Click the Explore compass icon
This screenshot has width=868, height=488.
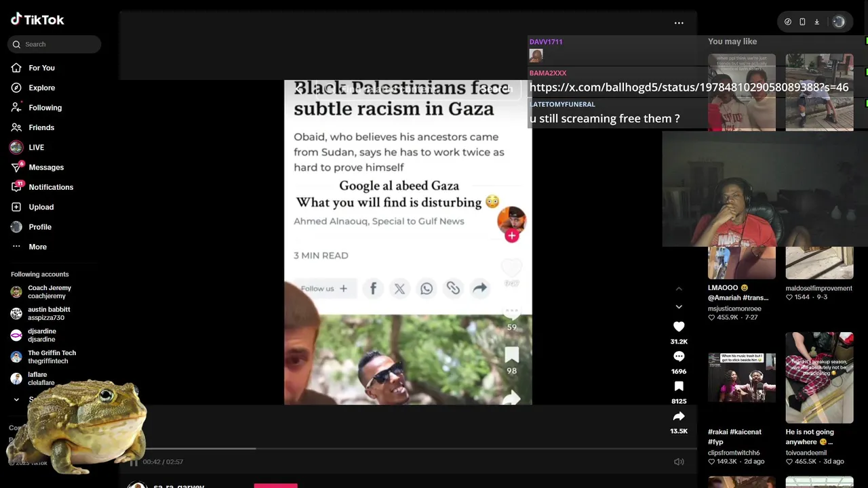[16, 88]
